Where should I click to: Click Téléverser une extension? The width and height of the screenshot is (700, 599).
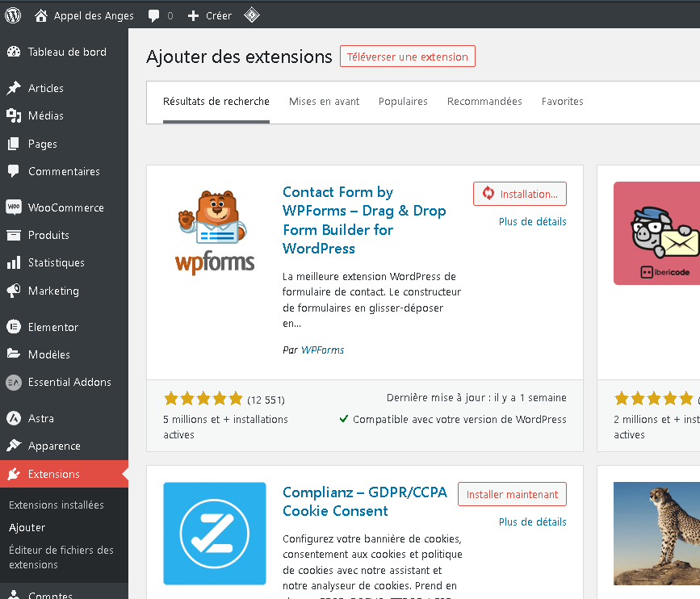[x=407, y=57]
